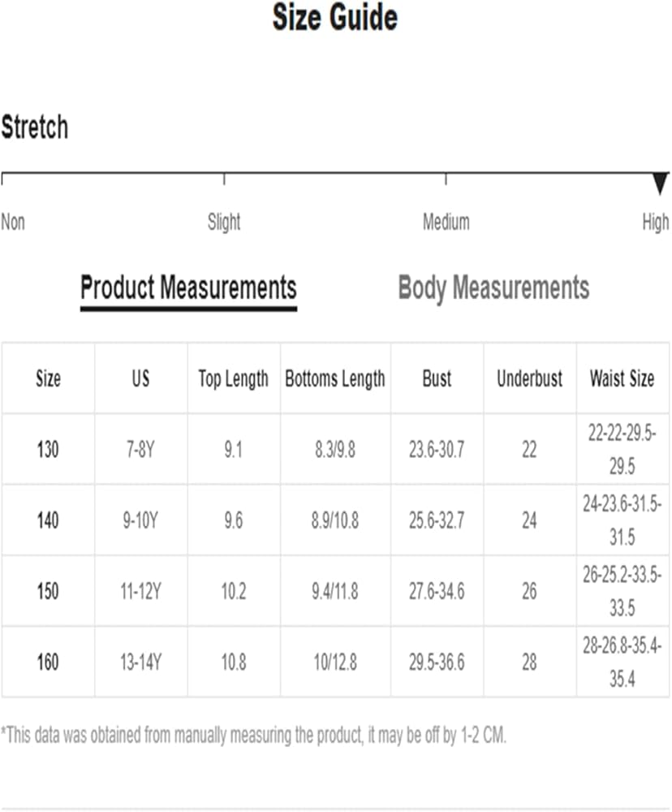Select the size 130 row label
This screenshot has height=812, width=672.
[48, 449]
